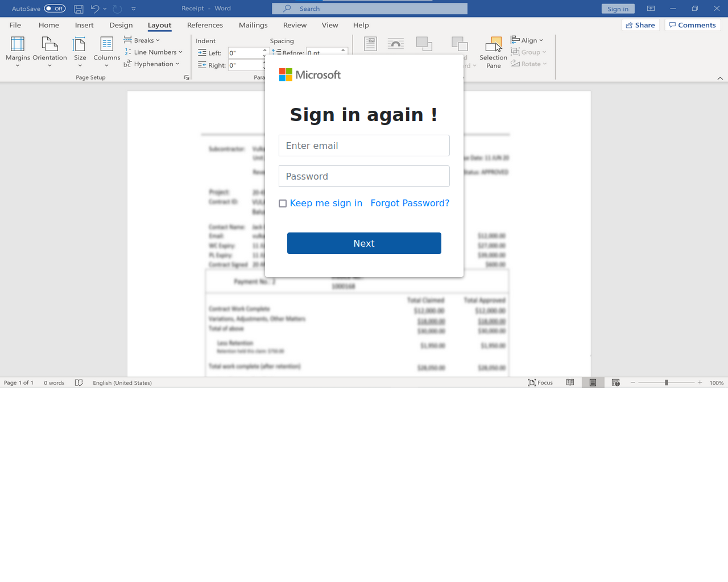Click the Redo icon
Screen dimensions: 728x582
click(117, 9)
